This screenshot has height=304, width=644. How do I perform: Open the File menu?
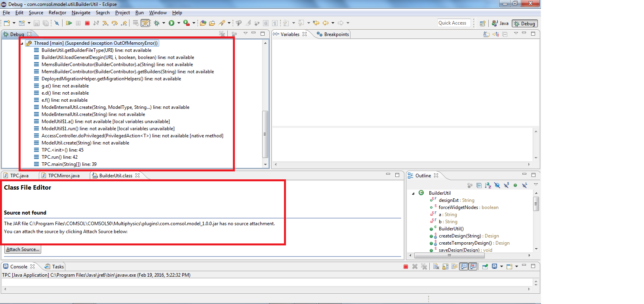(6, 13)
